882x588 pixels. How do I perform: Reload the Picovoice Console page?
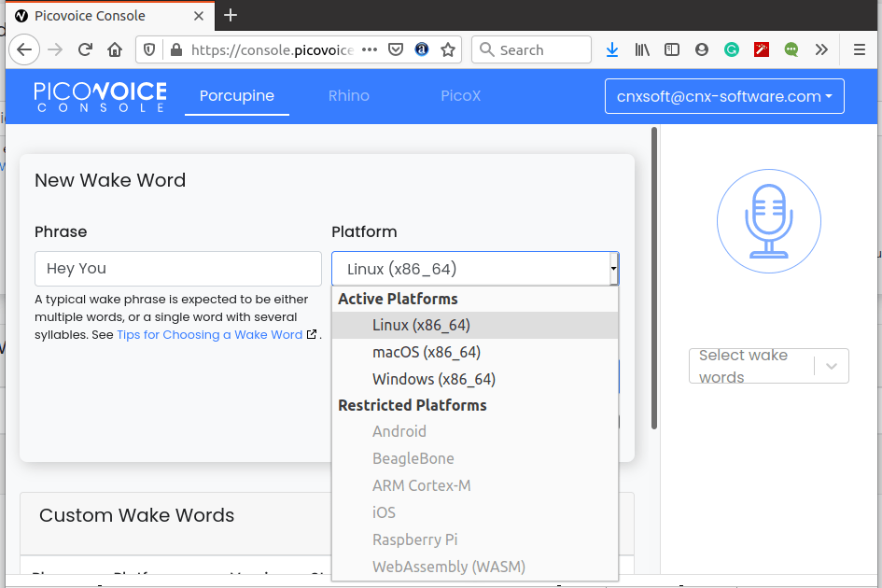[85, 50]
